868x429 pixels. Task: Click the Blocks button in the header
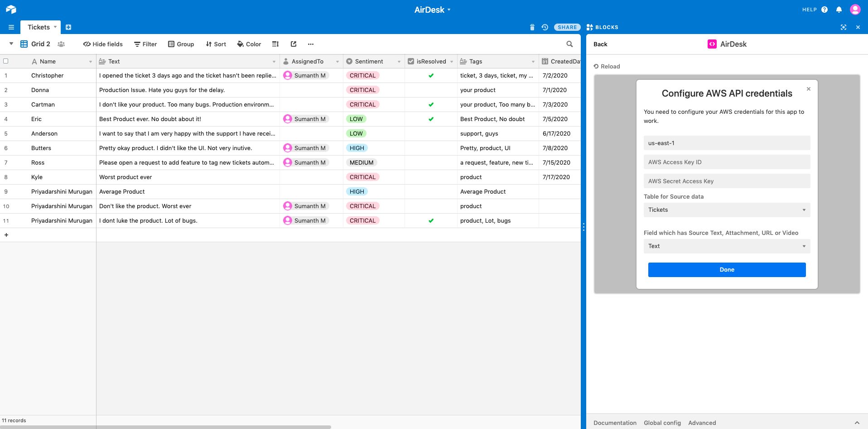[x=603, y=27]
